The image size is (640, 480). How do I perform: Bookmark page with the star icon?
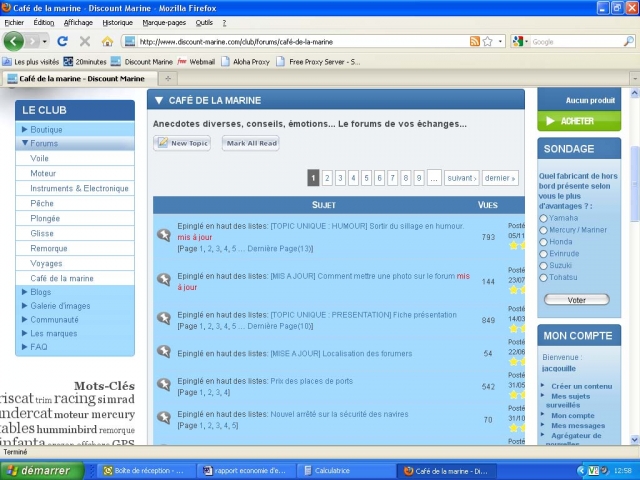(487, 41)
